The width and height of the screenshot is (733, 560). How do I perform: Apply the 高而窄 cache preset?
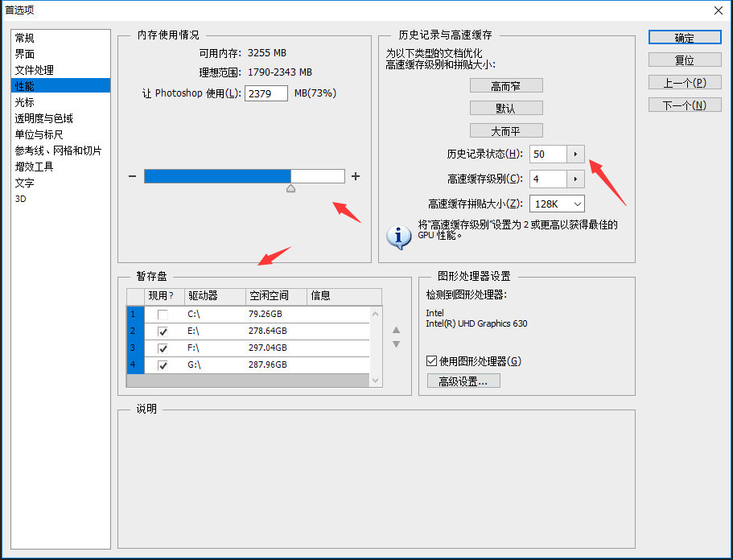[x=506, y=85]
